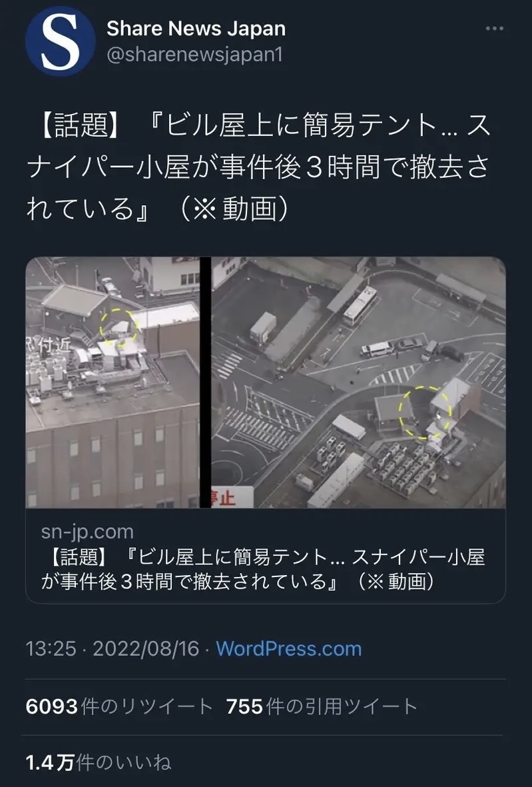Click the 2022/08/16 date
Image resolution: width=532 pixels, height=787 pixels.
tap(146, 648)
